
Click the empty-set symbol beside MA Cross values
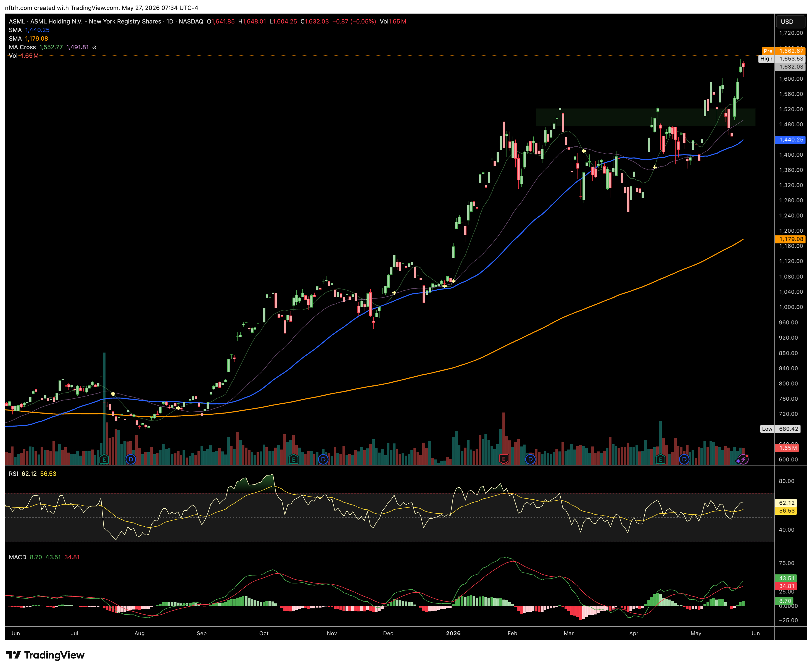pos(94,47)
